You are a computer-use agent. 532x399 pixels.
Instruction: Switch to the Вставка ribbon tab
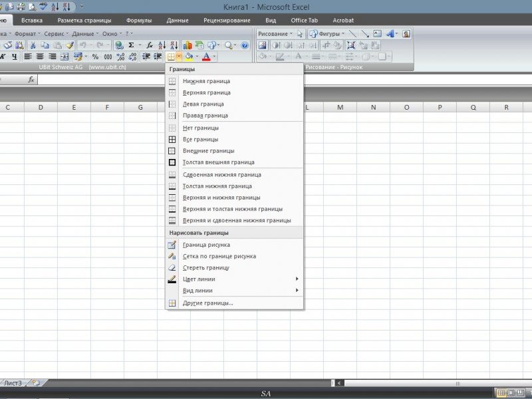32,21
